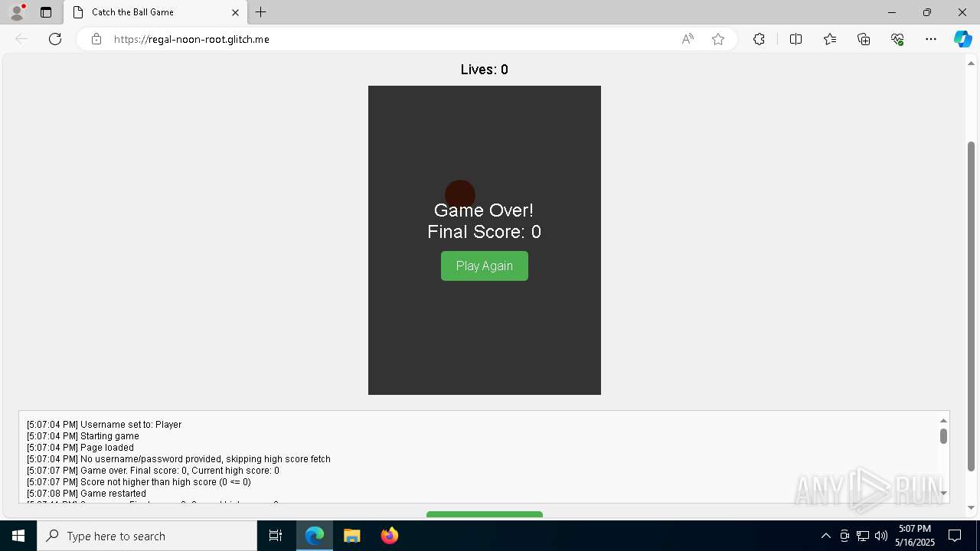The image size is (980, 551).
Task: Enable split screen view
Action: pos(795,39)
